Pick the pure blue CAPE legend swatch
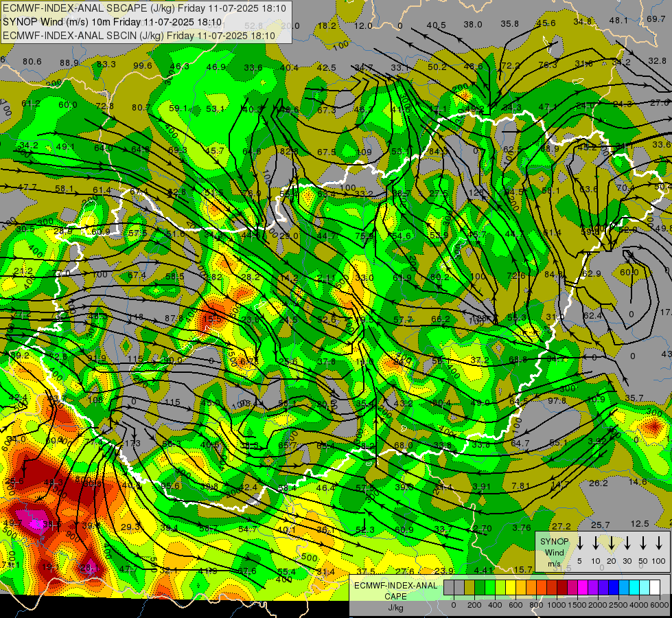 pyautogui.click(x=614, y=587)
